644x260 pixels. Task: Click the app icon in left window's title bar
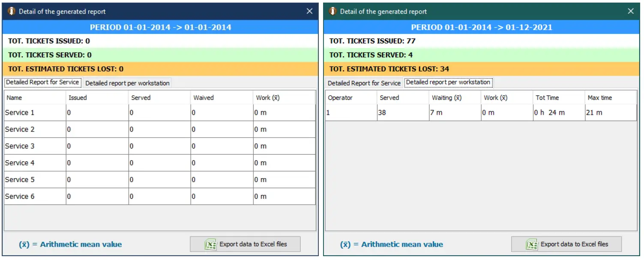click(12, 12)
